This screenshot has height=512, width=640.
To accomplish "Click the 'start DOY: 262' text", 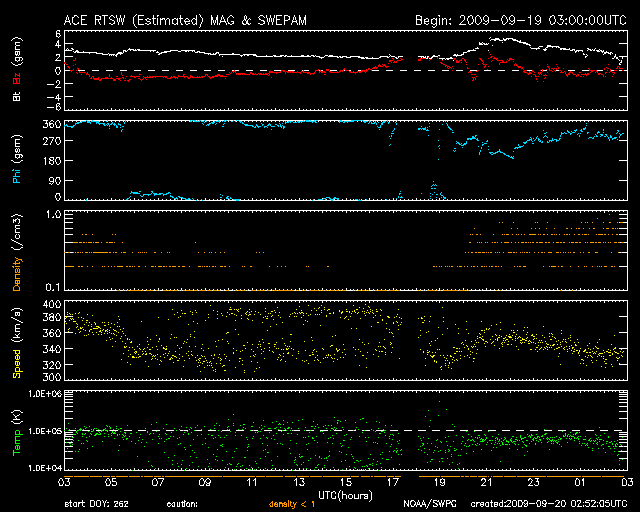I will [x=96, y=505].
